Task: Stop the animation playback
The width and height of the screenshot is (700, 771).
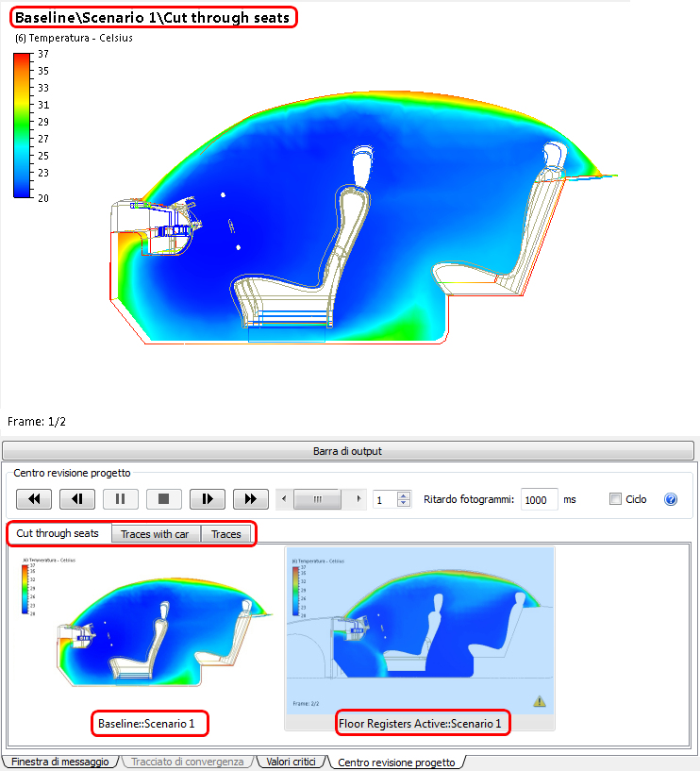Action: tap(164, 499)
